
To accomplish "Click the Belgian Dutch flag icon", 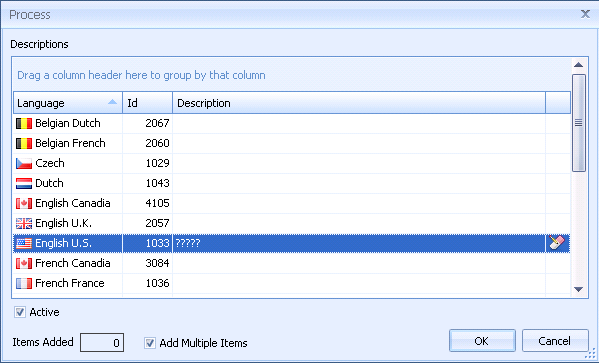I will (x=24, y=123).
